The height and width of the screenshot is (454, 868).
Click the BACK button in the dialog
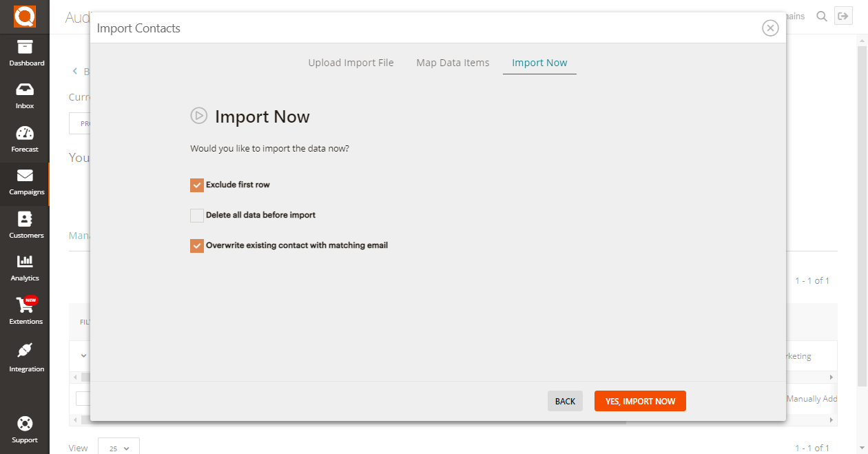[x=565, y=401]
